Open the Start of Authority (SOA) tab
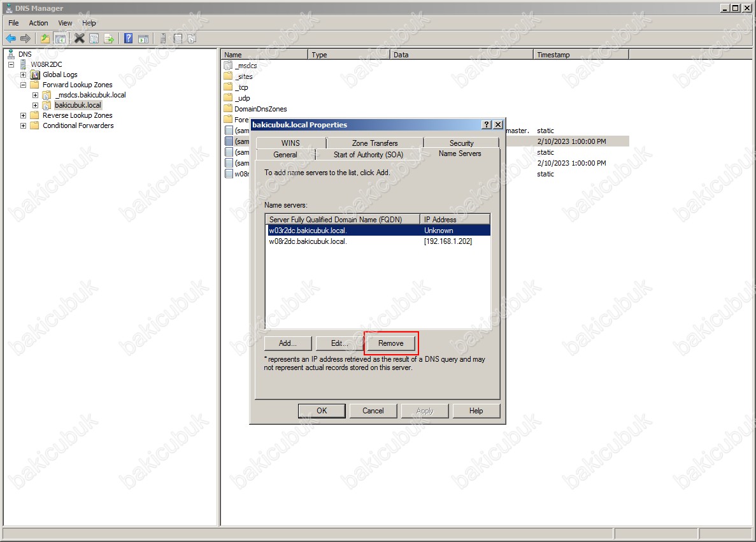This screenshot has height=542, width=756. 368,155
